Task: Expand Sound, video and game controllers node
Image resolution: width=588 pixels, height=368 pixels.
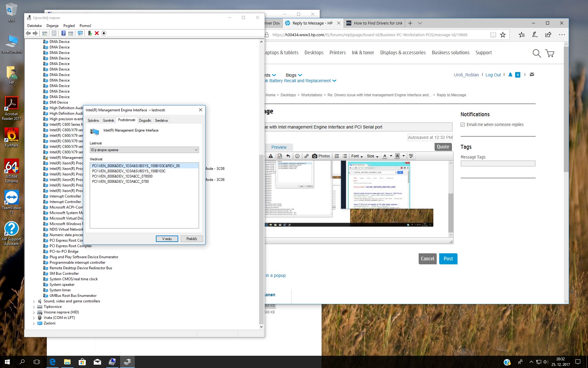Action: pyautogui.click(x=34, y=301)
